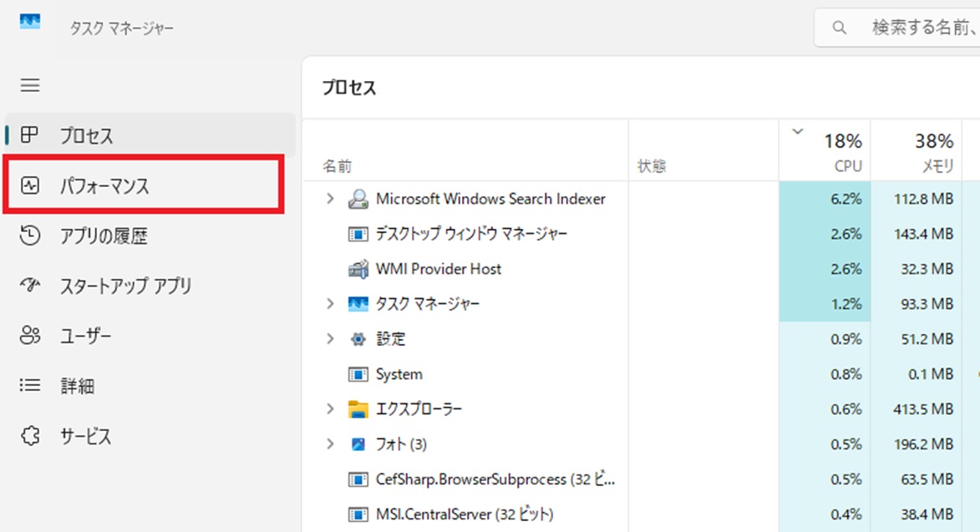Click the MSI.CentralServer process icon

click(358, 514)
